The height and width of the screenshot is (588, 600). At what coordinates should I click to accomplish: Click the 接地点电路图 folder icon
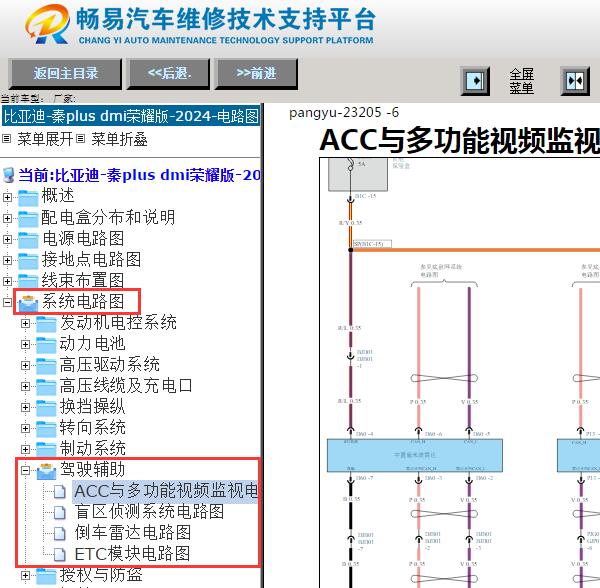pos(28,261)
